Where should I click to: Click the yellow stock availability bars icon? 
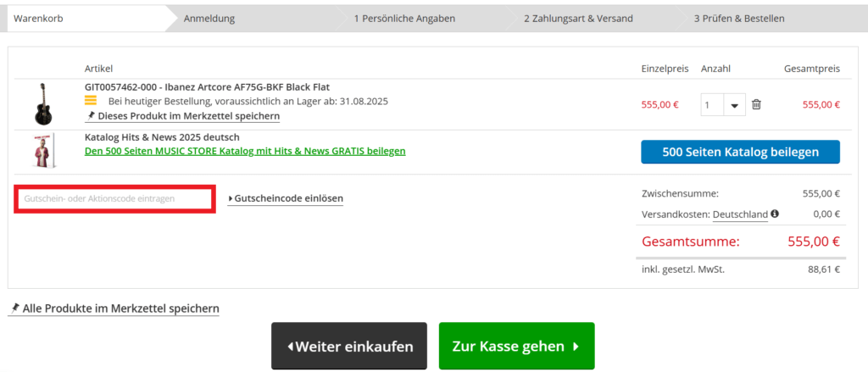pyautogui.click(x=91, y=101)
